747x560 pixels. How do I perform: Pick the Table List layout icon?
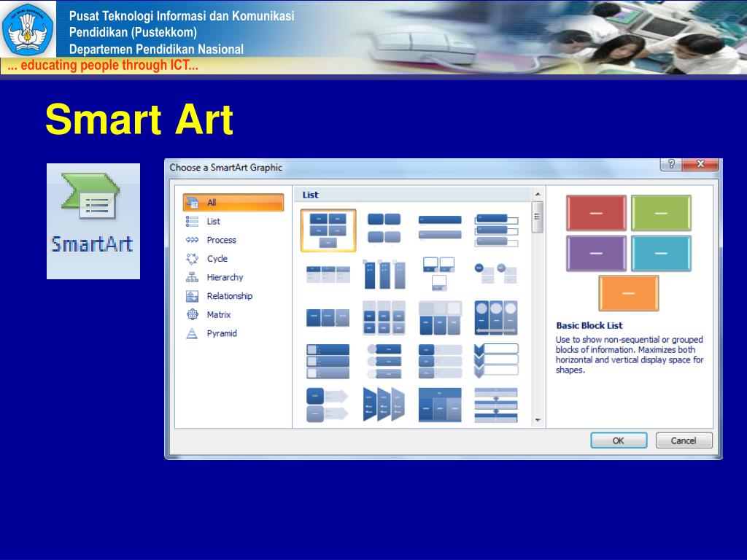point(440,405)
